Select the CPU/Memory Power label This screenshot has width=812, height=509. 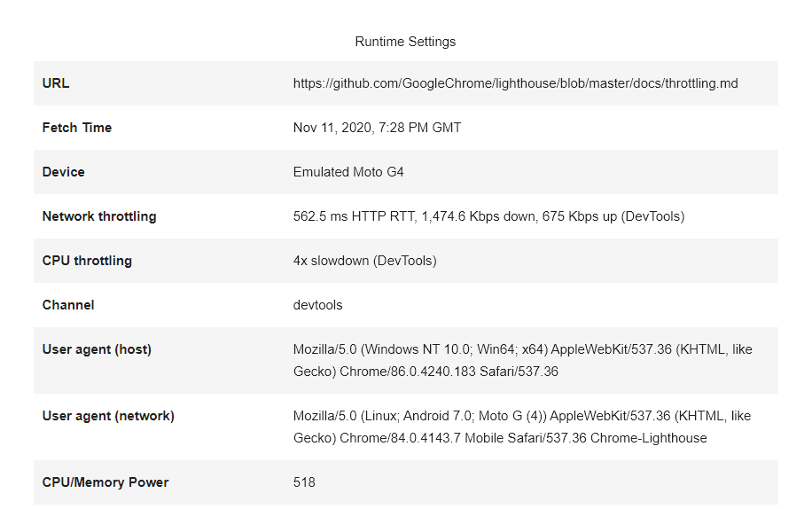click(x=105, y=482)
